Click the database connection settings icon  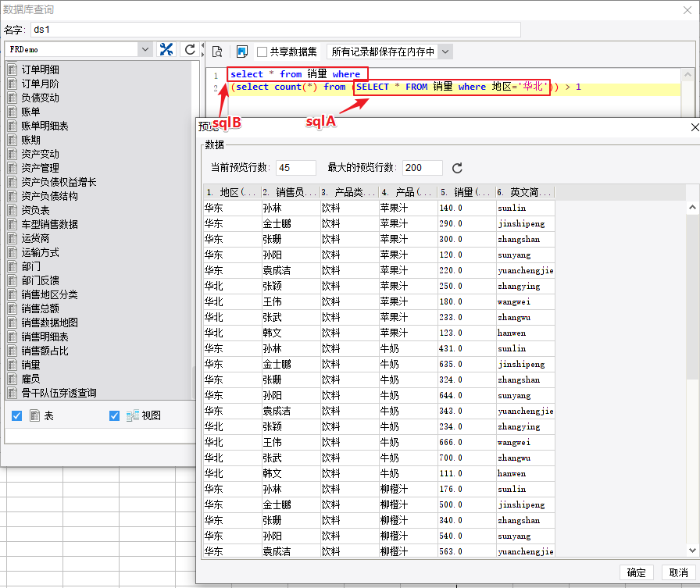tap(166, 49)
